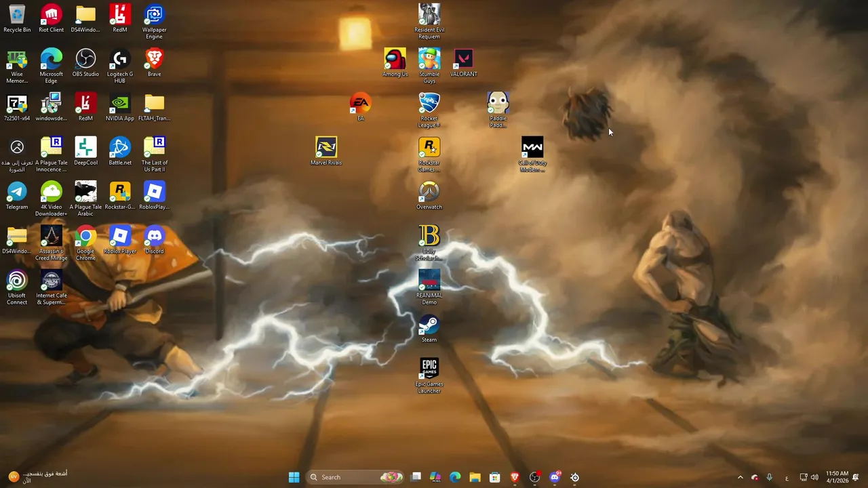Open Epic Games Launcher shortcut
Screen dimensions: 868x488
click(x=429, y=376)
